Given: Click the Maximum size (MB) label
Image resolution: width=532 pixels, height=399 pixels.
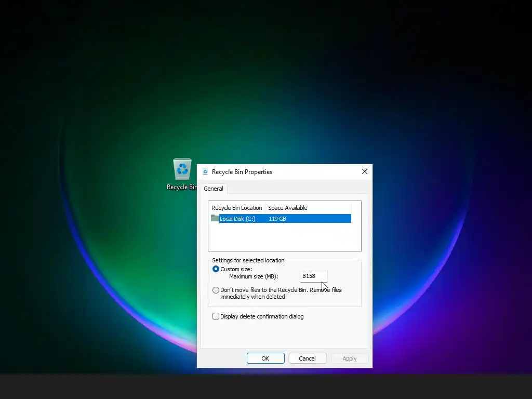Looking at the screenshot, I should click(x=254, y=276).
